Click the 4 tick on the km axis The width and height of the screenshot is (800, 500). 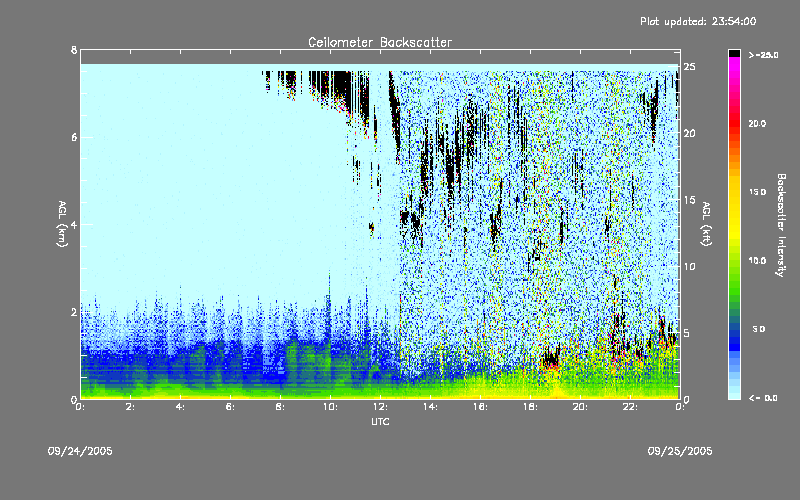pos(74,224)
